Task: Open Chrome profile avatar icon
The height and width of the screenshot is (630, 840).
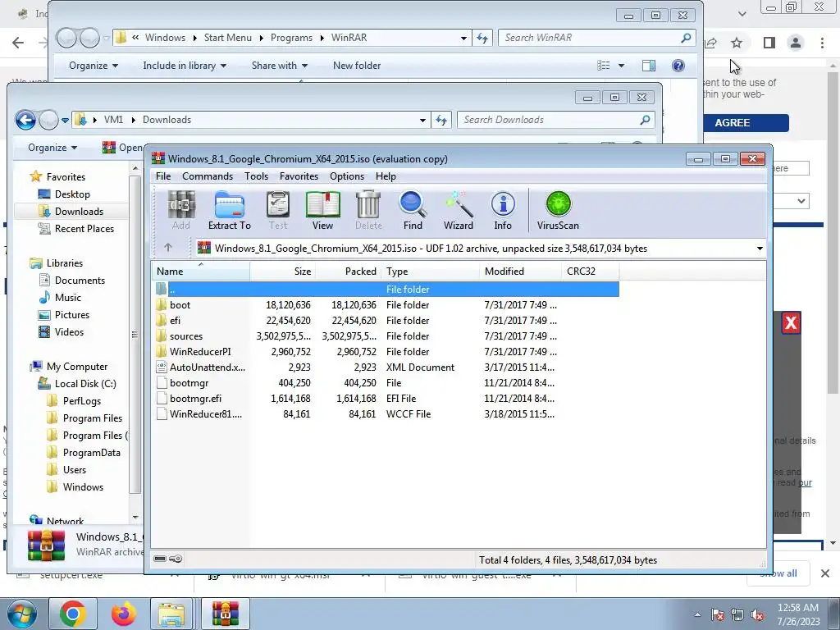Action: coord(796,43)
